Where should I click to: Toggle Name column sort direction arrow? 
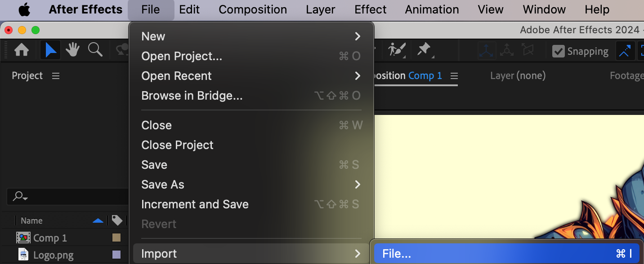coord(98,220)
